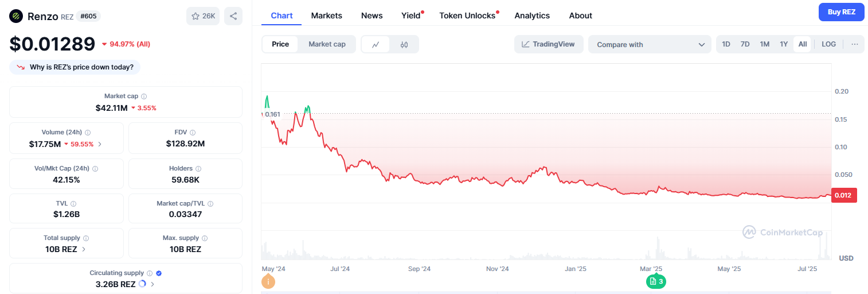868x294 pixels.
Task: Open the News tab
Action: 372,16
